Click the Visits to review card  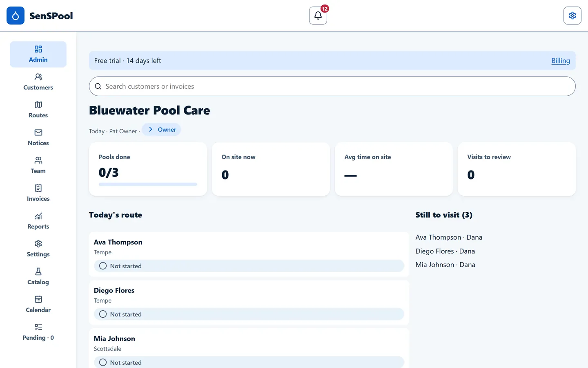point(517,169)
